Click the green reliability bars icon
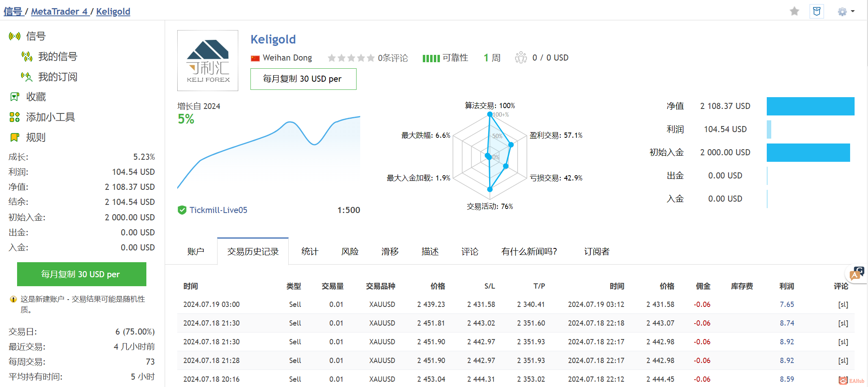Image resolution: width=868 pixels, height=387 pixels. pos(431,58)
